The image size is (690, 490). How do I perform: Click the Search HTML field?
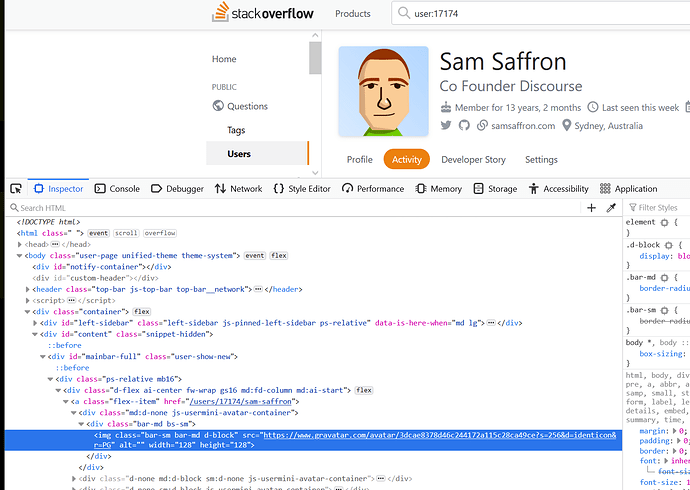(295, 208)
